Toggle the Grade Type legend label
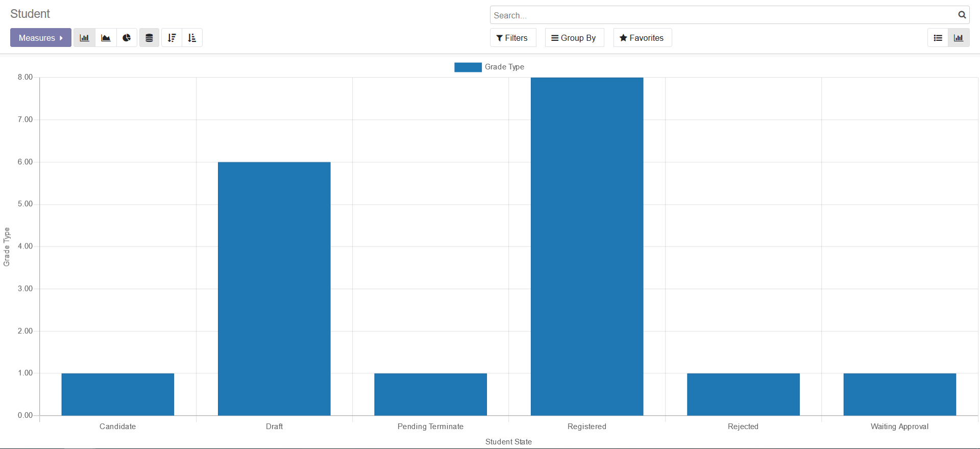 504,67
